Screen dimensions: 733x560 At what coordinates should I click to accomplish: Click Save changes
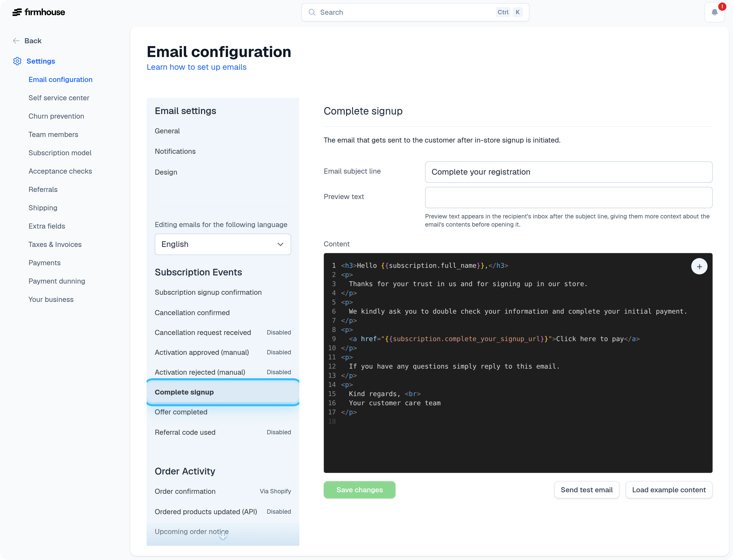[359, 490]
